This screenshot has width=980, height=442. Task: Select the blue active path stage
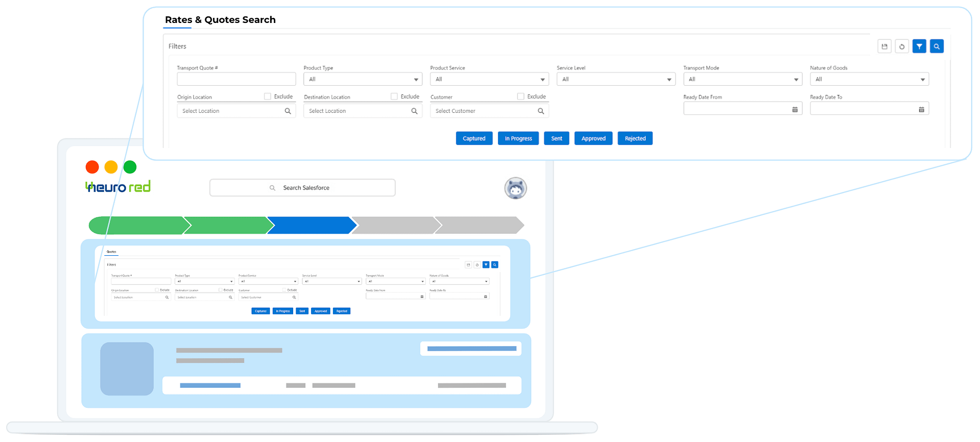pos(311,225)
